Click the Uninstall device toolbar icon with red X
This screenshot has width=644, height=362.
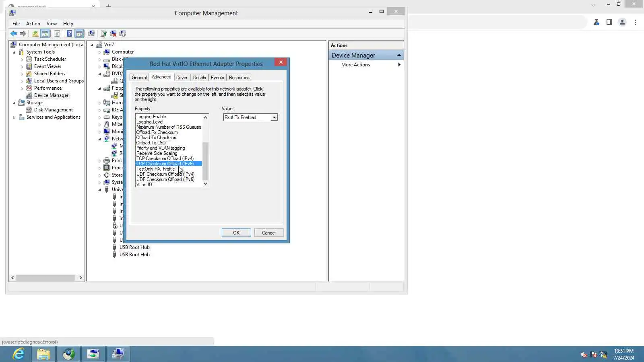tap(113, 34)
